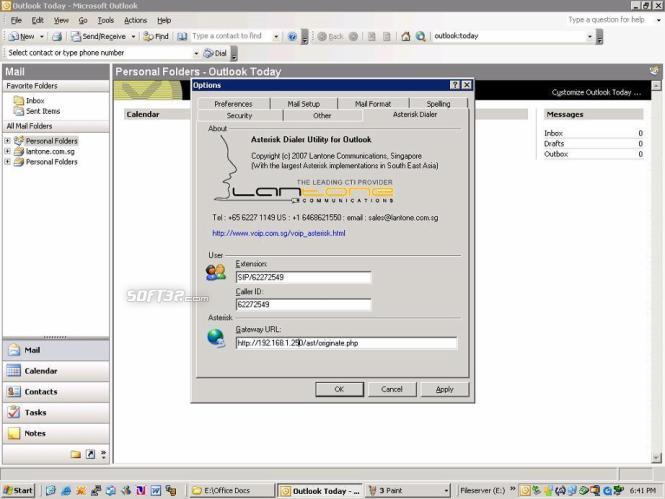Open Mail pane in navigation bar

tap(56, 350)
